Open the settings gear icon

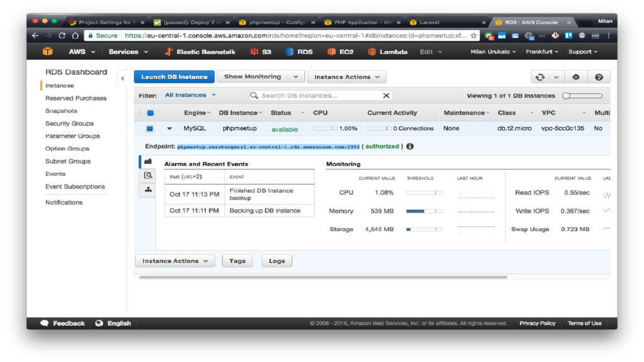coord(576,77)
